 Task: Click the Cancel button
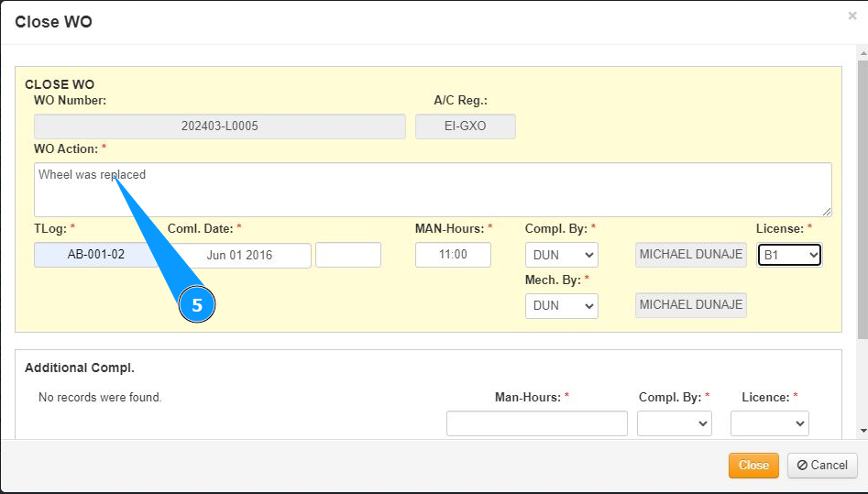click(822, 466)
